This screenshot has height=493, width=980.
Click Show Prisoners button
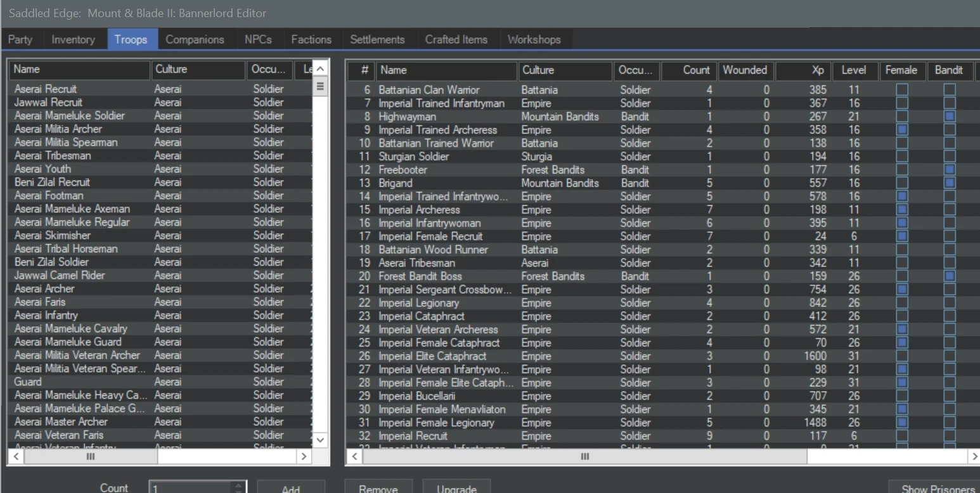point(934,486)
